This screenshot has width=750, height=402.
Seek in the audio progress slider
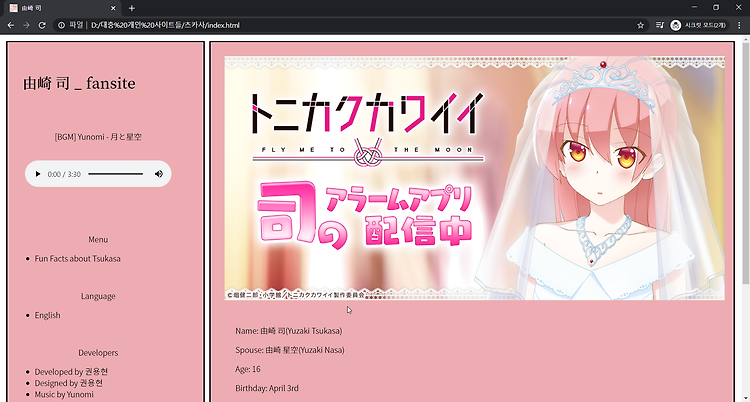point(115,174)
